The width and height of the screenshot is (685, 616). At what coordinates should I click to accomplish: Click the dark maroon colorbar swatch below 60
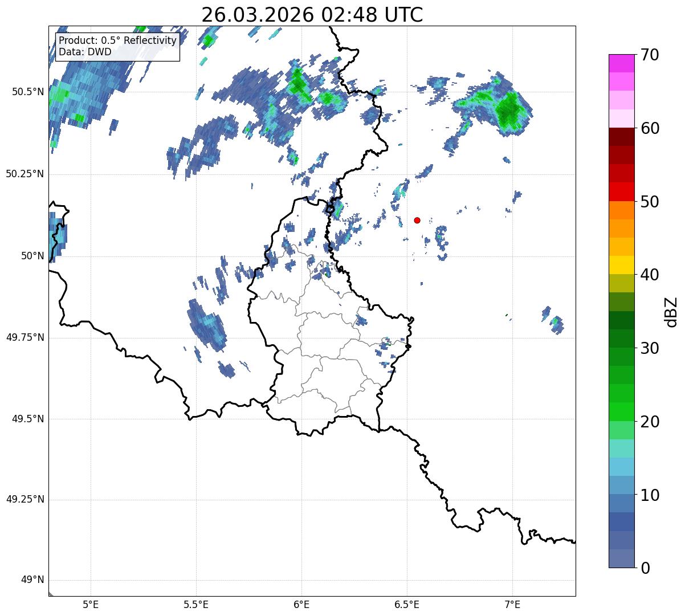pos(621,137)
